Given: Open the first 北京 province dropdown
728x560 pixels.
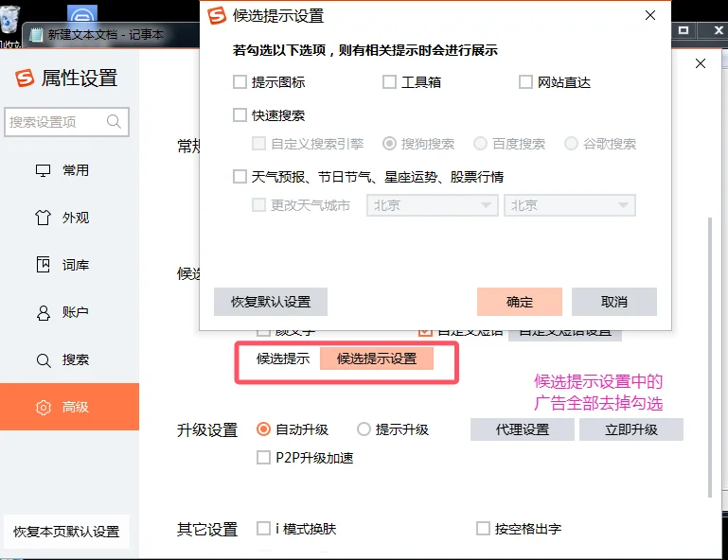Looking at the screenshot, I should click(433, 205).
